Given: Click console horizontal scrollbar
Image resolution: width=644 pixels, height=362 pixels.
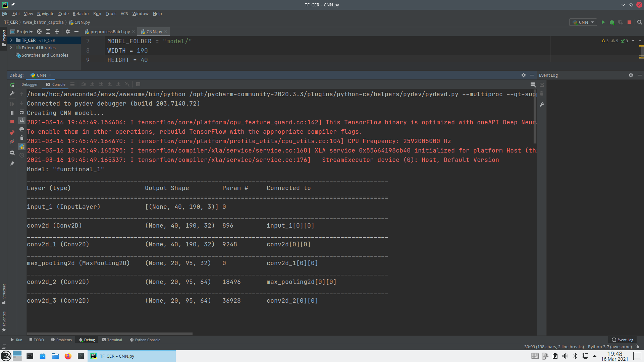Looking at the screenshot, I should click(110, 334).
